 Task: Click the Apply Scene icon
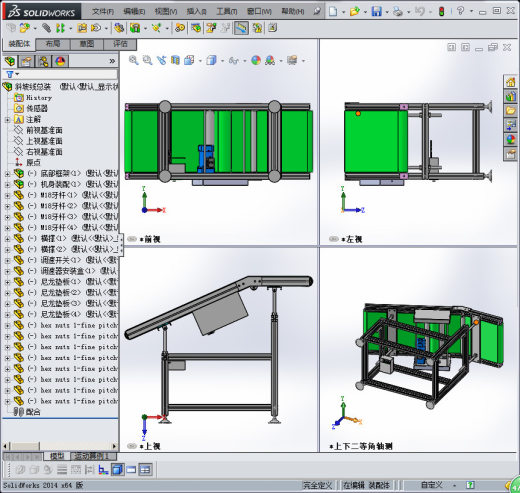point(270,60)
